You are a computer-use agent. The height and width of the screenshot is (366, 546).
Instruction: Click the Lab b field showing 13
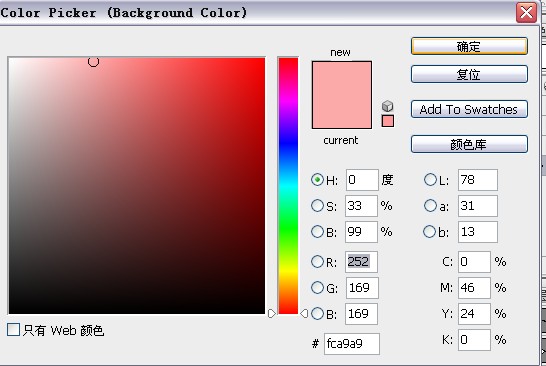coord(478,232)
